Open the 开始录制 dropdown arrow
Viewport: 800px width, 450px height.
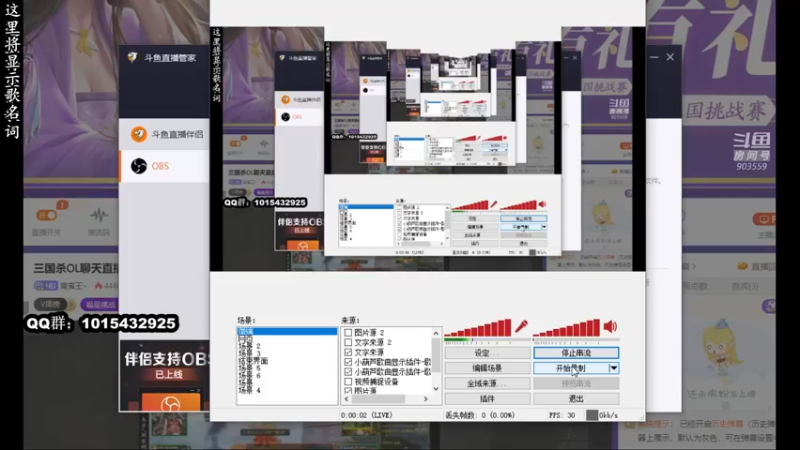click(614, 368)
